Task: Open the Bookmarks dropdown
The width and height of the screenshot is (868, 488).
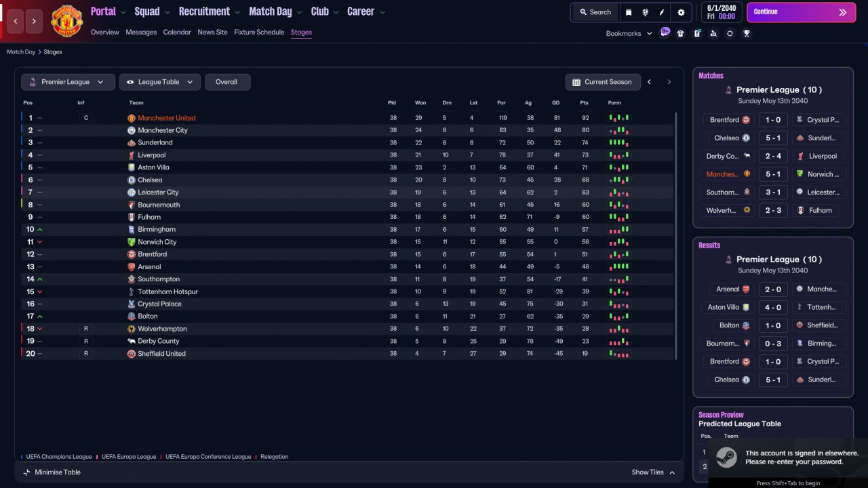Action: tap(629, 33)
